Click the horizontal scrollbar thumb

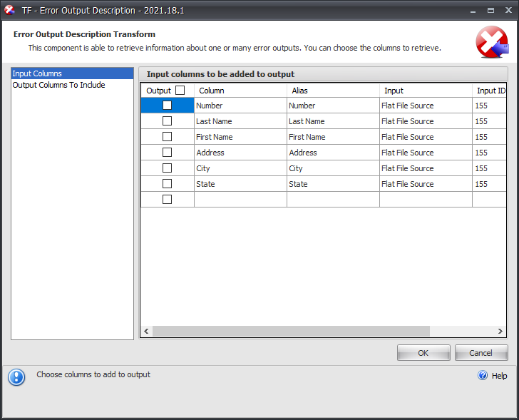point(291,331)
